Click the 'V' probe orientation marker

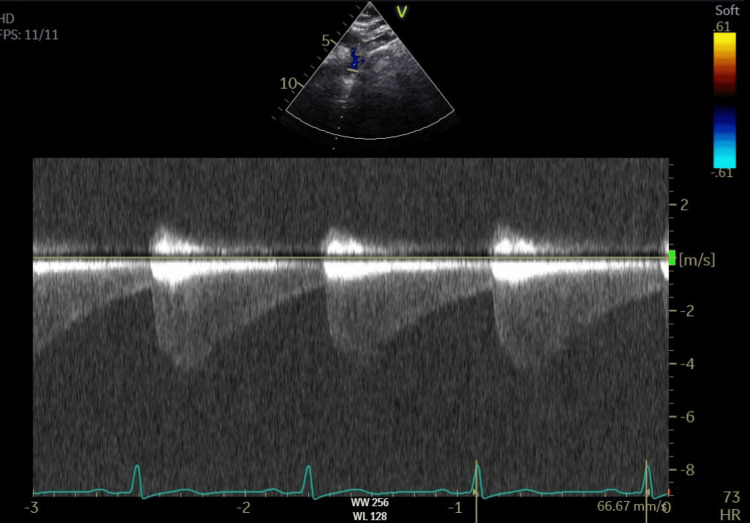(402, 12)
